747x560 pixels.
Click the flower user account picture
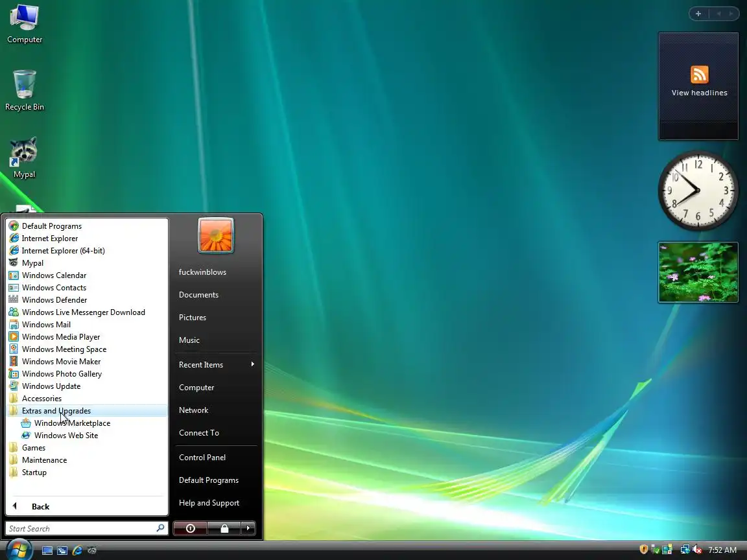[x=216, y=235]
